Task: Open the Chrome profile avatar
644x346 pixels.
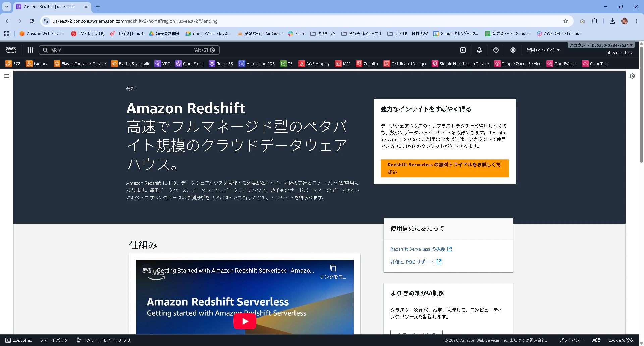Action: (625, 21)
